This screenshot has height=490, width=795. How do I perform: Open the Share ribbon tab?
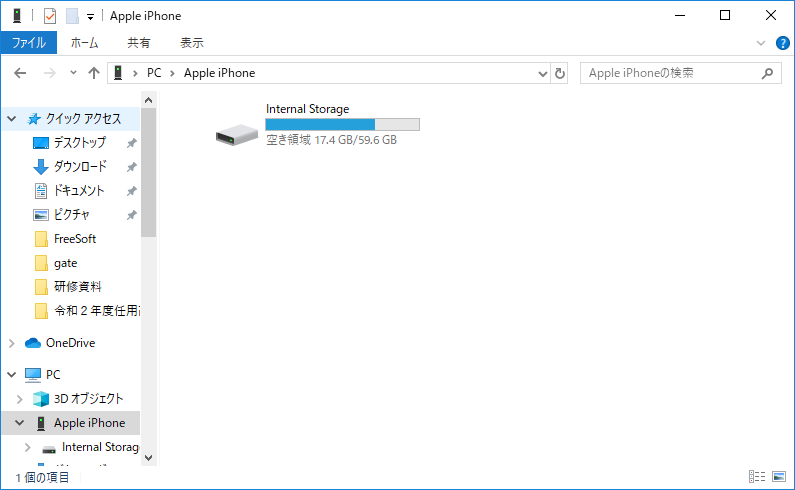click(x=138, y=43)
